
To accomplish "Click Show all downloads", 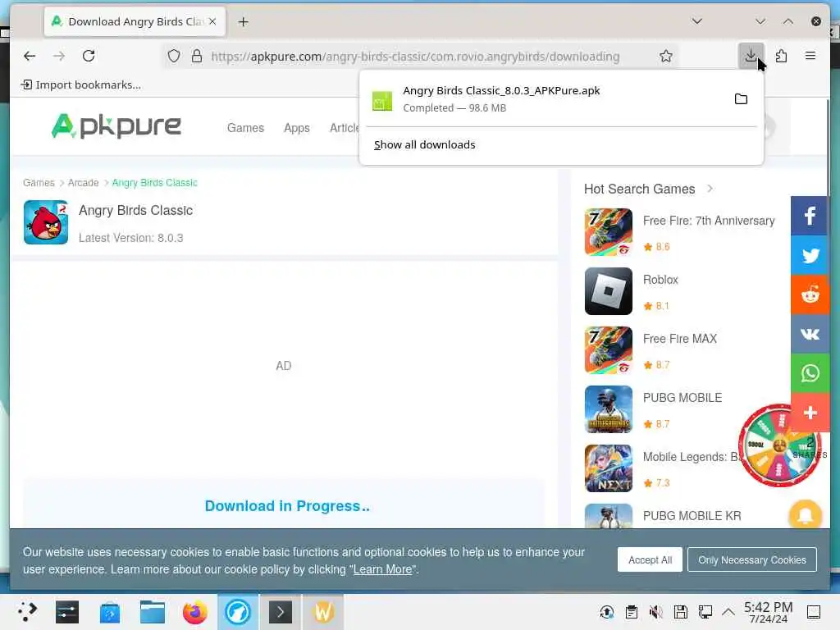I will coord(424,144).
